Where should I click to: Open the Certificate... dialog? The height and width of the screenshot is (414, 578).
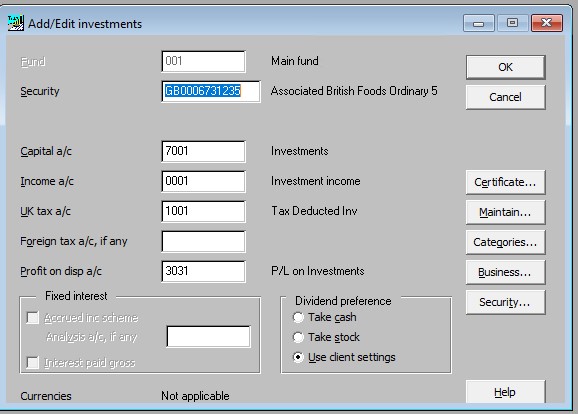point(505,182)
